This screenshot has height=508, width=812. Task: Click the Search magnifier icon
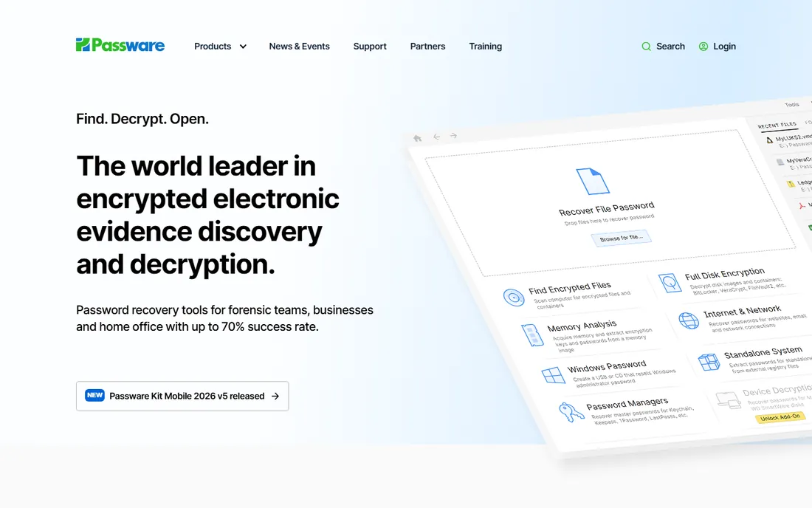point(647,47)
